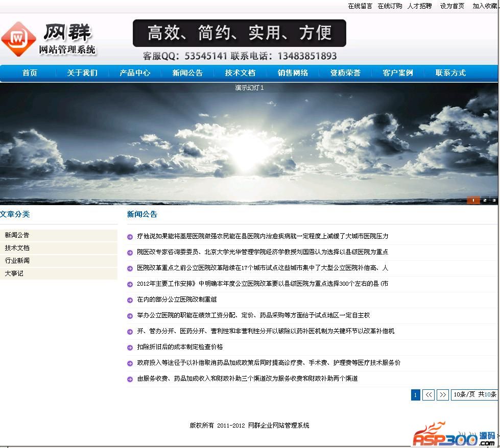Click 演示幻灯1 slide caption

coord(249,88)
